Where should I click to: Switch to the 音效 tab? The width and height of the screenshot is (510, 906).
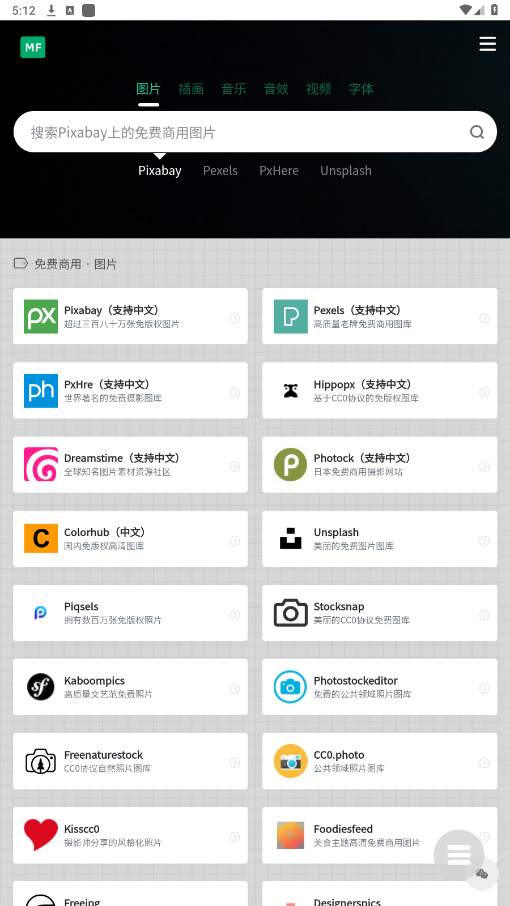tap(276, 89)
